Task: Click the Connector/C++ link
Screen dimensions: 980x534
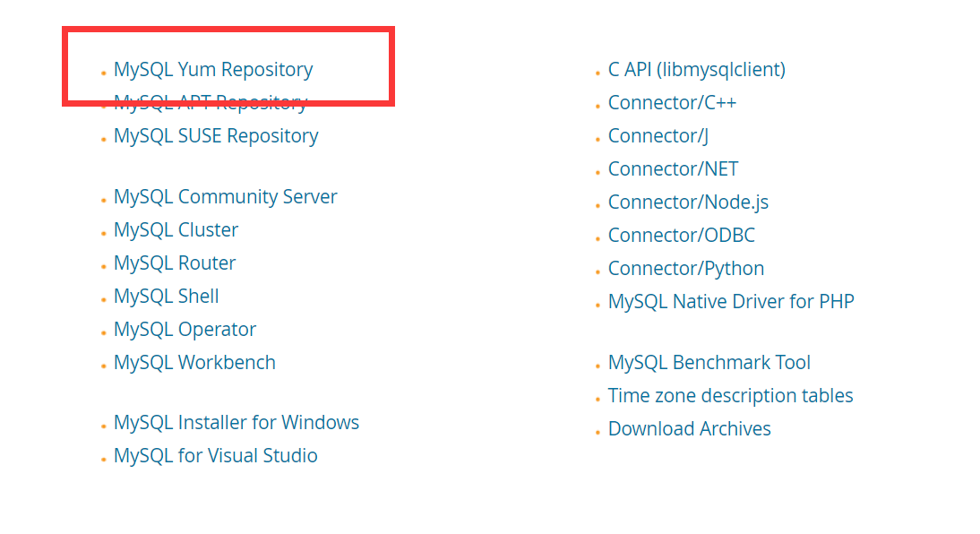Action: point(672,102)
